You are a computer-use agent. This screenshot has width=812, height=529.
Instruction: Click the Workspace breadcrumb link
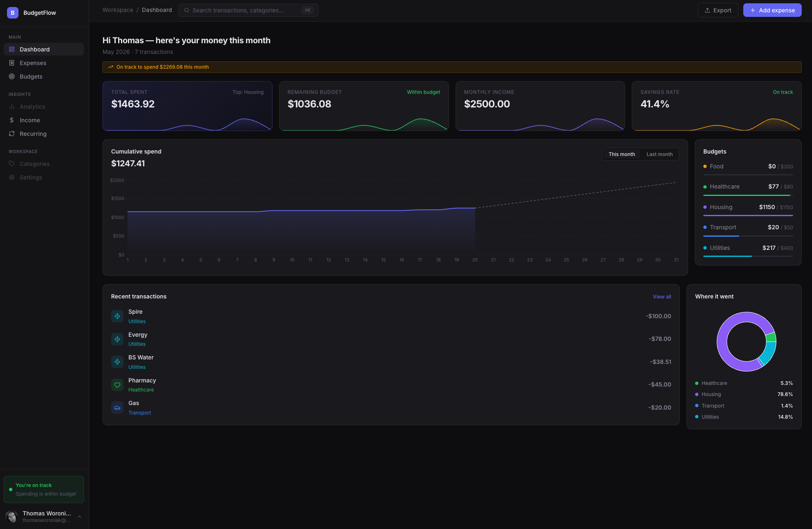tap(118, 10)
